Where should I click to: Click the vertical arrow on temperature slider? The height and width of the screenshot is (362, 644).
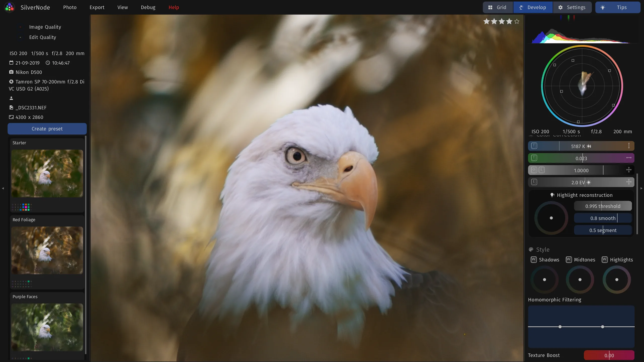(629, 146)
